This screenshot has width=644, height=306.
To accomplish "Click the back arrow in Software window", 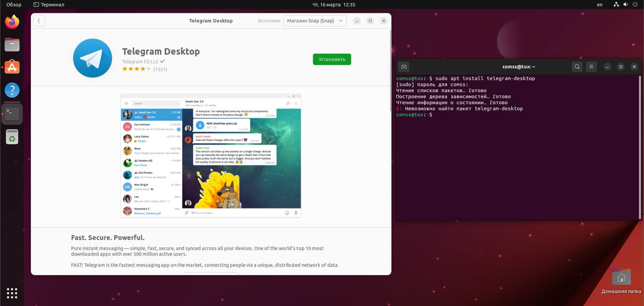I will click(x=39, y=21).
